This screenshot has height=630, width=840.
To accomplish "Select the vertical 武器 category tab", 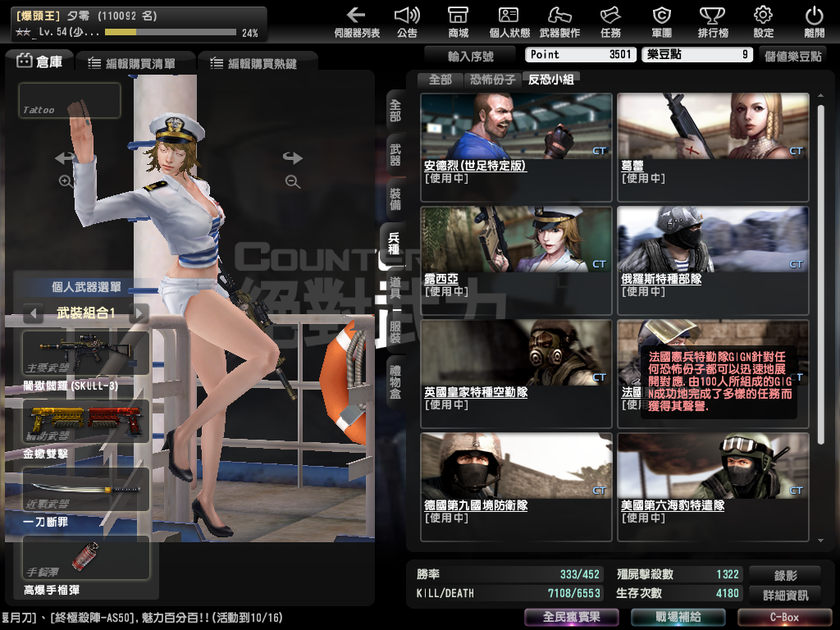I will (395, 155).
